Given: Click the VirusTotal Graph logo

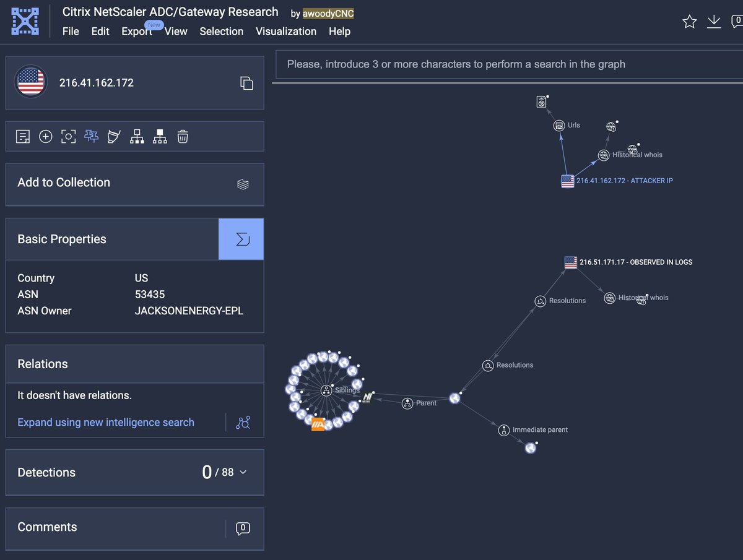Looking at the screenshot, I should point(25,22).
